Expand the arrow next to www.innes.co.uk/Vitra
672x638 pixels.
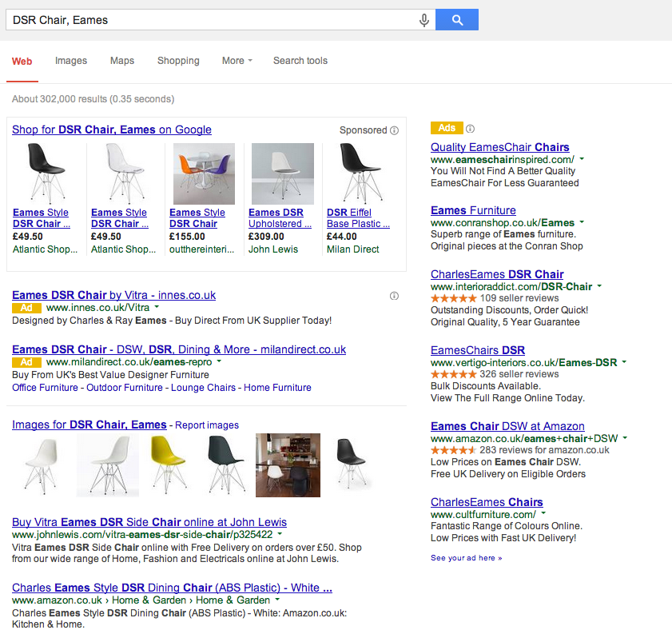point(157,307)
